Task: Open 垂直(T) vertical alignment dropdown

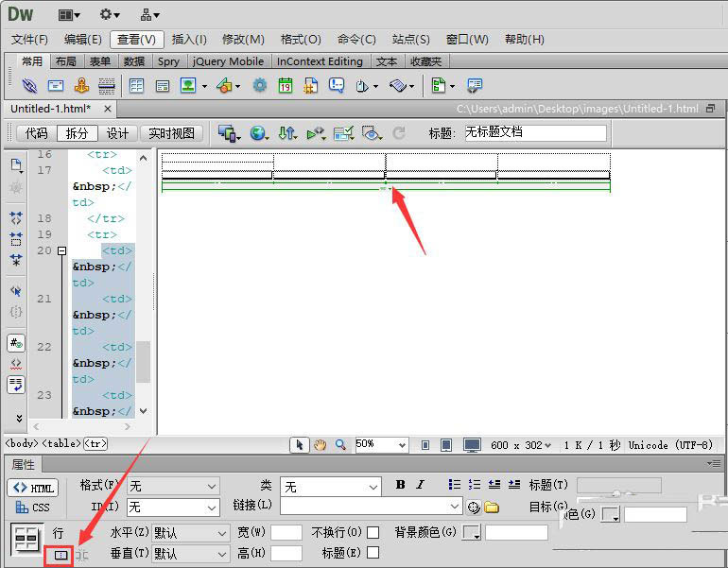Action: point(190,554)
